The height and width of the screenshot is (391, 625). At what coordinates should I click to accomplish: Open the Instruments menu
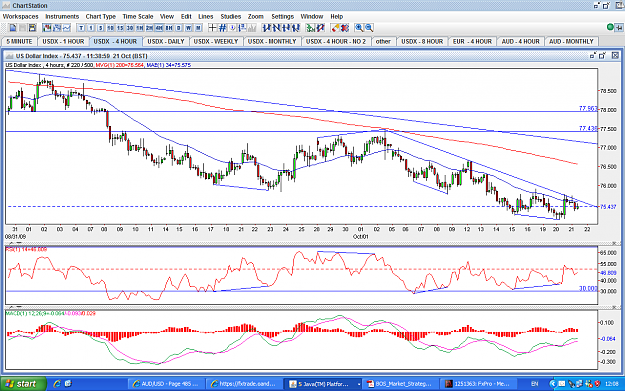pyautogui.click(x=62, y=16)
